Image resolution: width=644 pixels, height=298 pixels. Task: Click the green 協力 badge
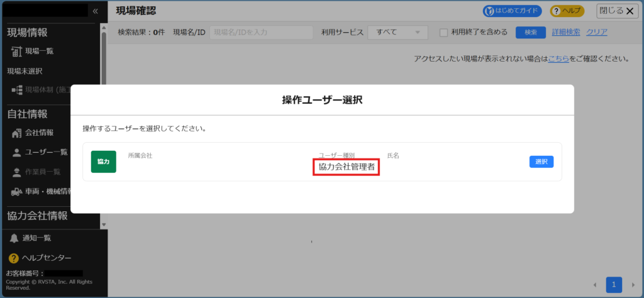pyautogui.click(x=104, y=162)
